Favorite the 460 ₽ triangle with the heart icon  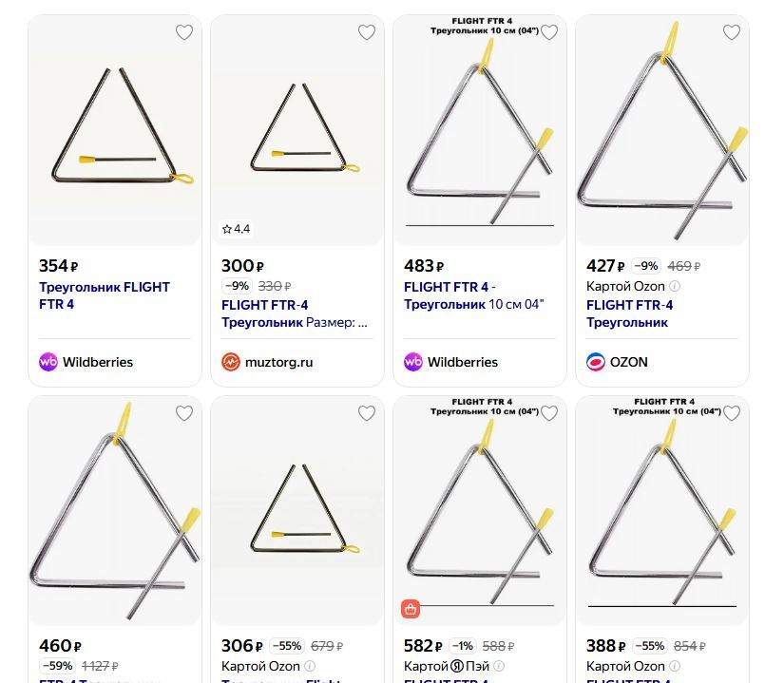coord(184,413)
